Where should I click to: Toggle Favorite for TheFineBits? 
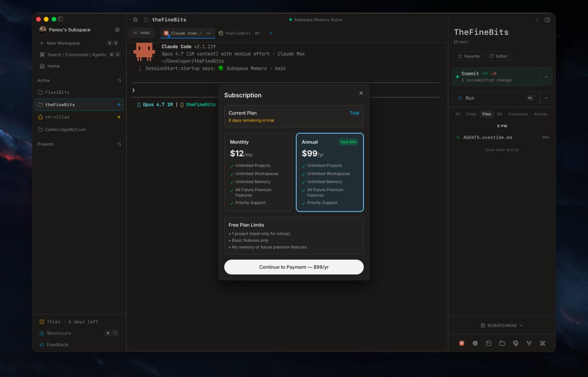[x=468, y=56]
